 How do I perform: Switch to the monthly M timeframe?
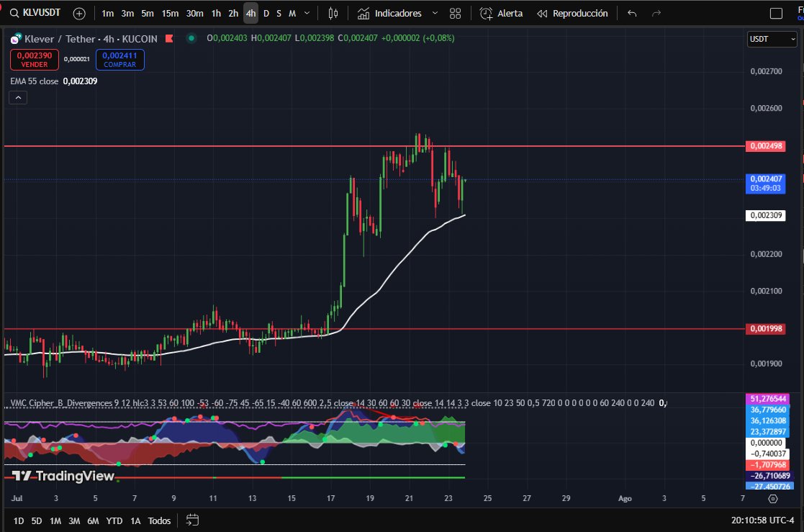pos(292,14)
